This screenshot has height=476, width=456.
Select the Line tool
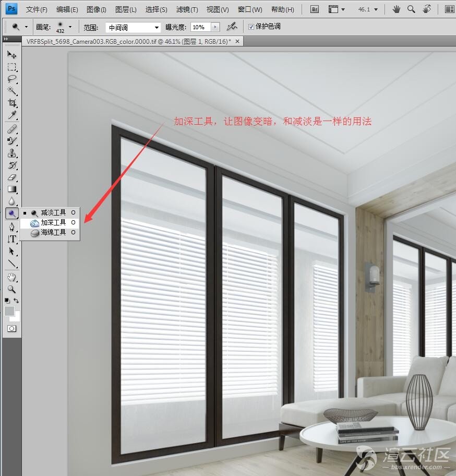pyautogui.click(x=12, y=264)
